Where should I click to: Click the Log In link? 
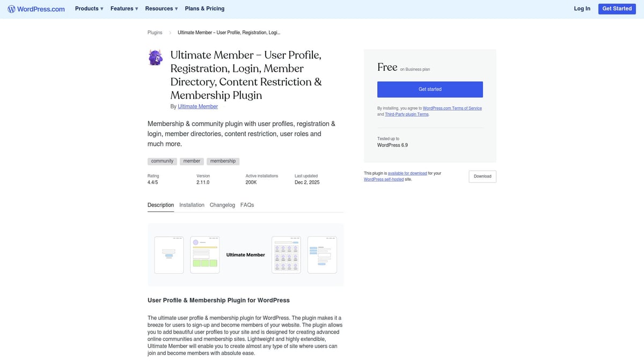pos(582,9)
